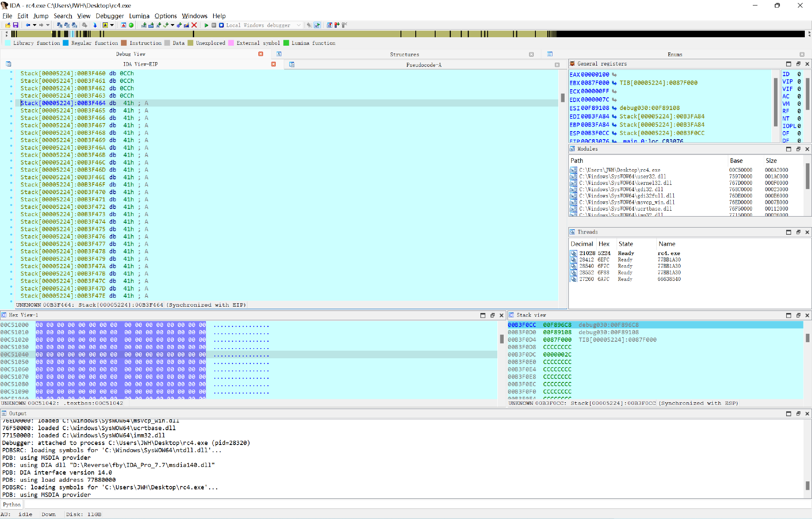Viewport: 812px width, 519px height.
Task: Click the red triangle window icon in toolbar
Action: 123,25
